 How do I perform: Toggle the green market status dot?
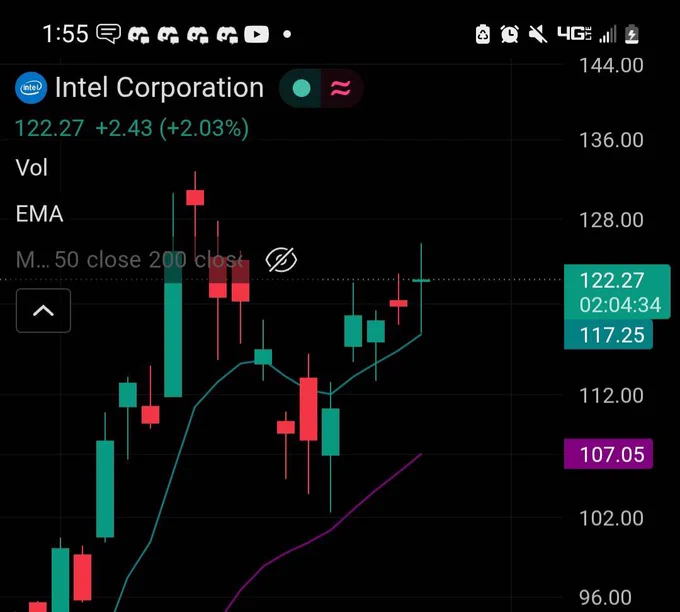301,88
